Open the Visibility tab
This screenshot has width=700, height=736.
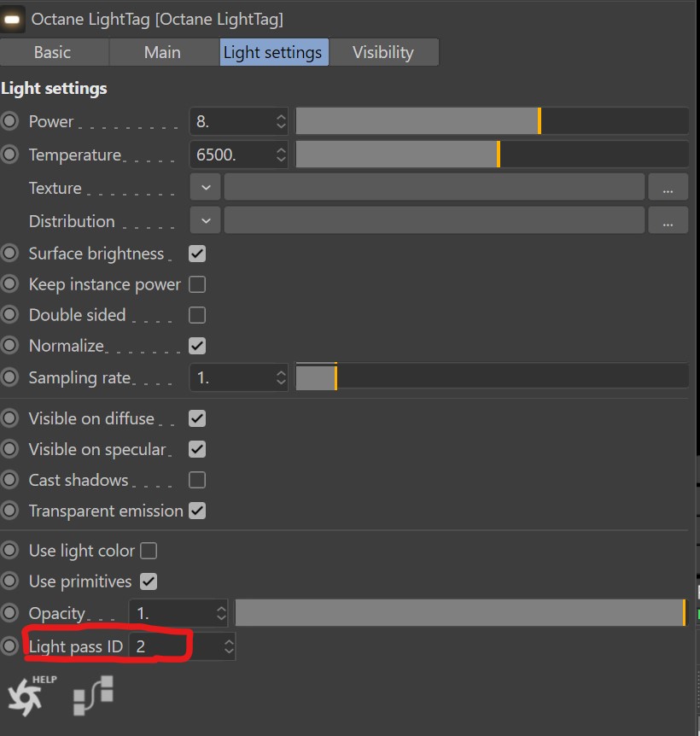(384, 52)
